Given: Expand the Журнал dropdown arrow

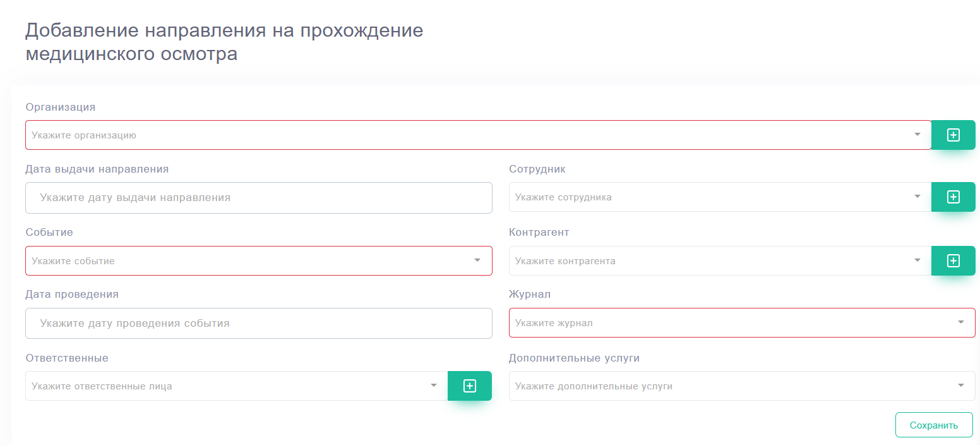Looking at the screenshot, I should (960, 322).
